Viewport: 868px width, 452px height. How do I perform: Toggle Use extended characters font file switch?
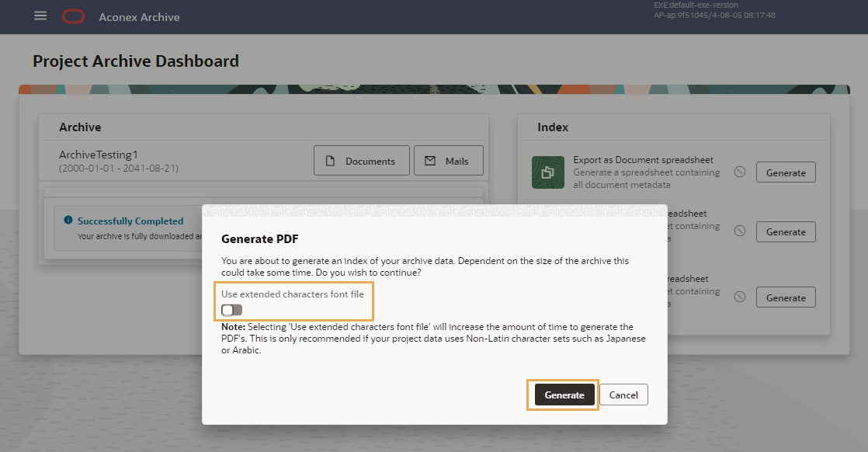click(231, 310)
